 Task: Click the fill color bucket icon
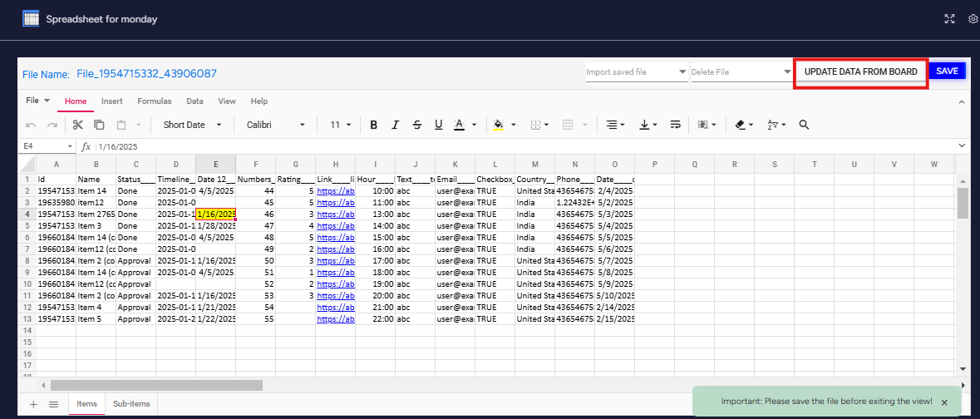click(x=498, y=125)
